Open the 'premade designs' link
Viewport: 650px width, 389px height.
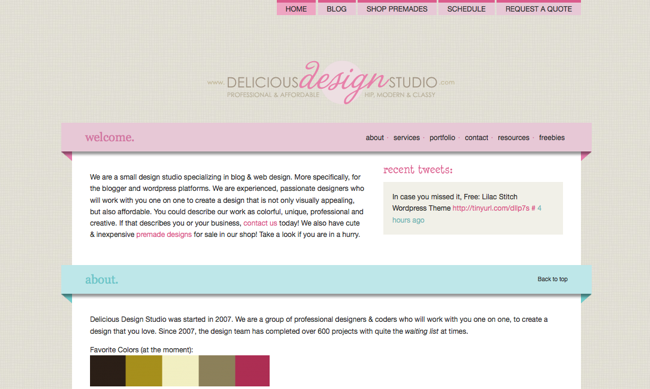[x=164, y=235]
